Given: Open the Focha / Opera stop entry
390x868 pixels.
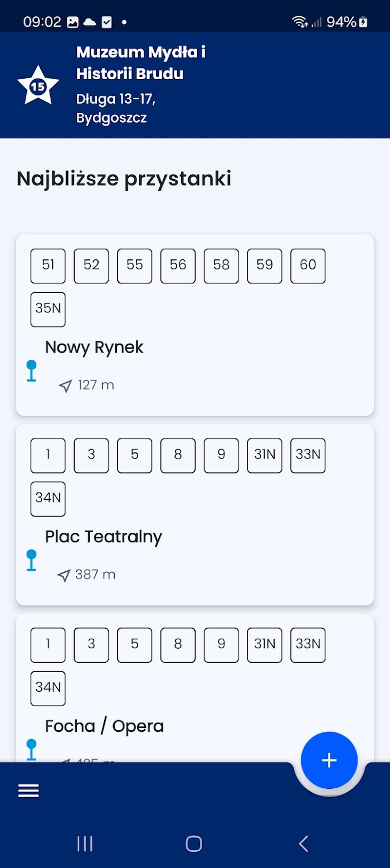Looking at the screenshot, I should click(195, 688).
